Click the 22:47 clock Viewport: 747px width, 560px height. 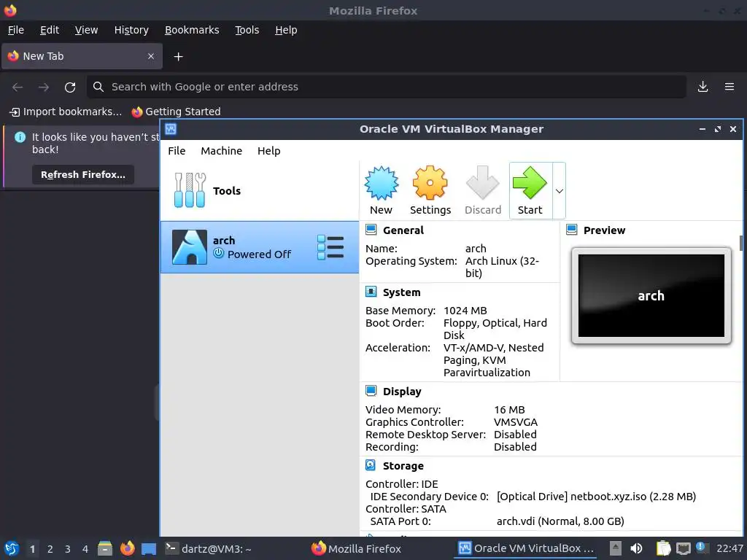coord(729,548)
